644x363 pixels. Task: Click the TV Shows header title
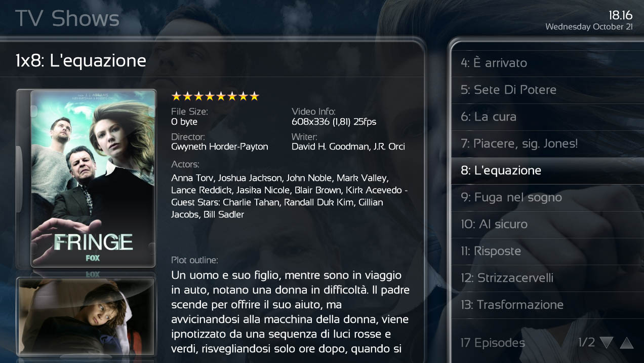tap(67, 19)
